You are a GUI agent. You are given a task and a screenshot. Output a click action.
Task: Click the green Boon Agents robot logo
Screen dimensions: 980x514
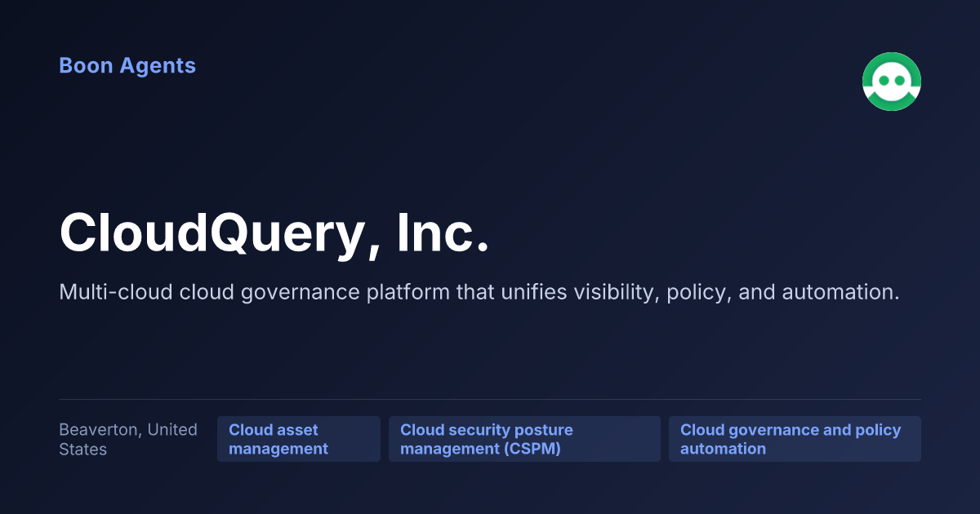click(892, 82)
